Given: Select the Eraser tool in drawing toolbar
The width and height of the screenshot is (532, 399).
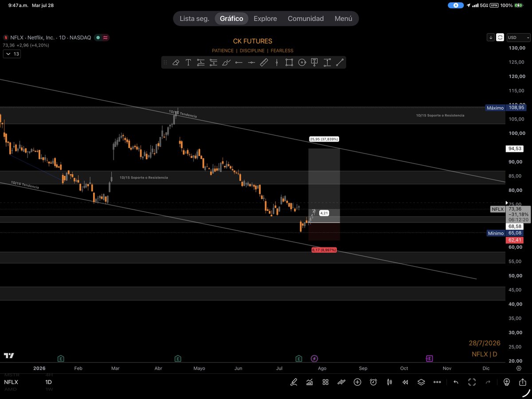Looking at the screenshot, I should [x=176, y=63].
